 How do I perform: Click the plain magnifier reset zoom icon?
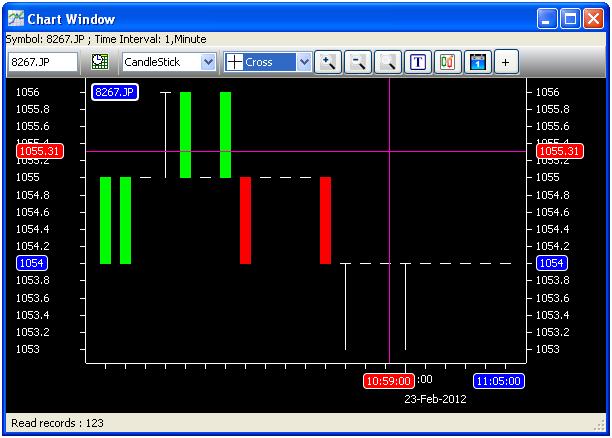click(x=387, y=62)
